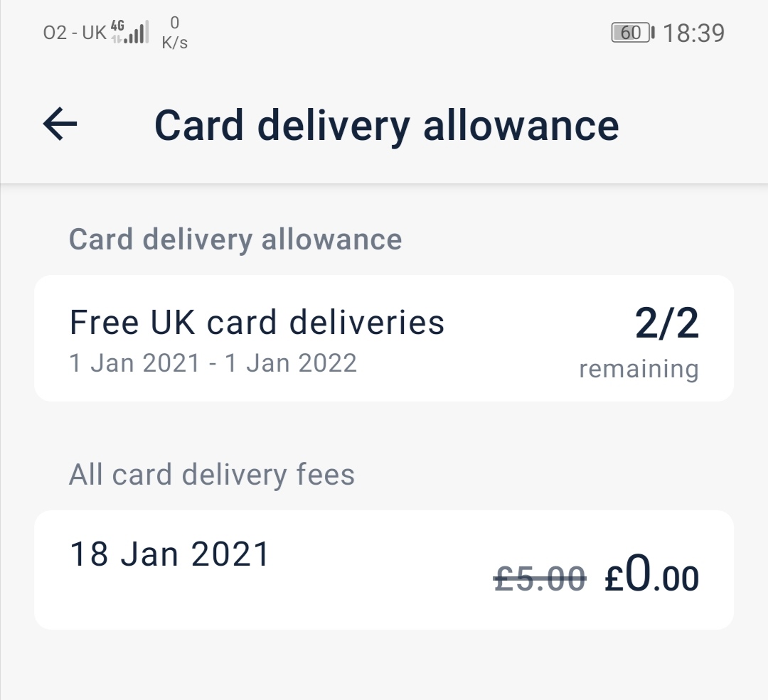
Task: Tap the 1 Jan 2021 - 1 Jan 2022 date range
Action: pos(213,363)
